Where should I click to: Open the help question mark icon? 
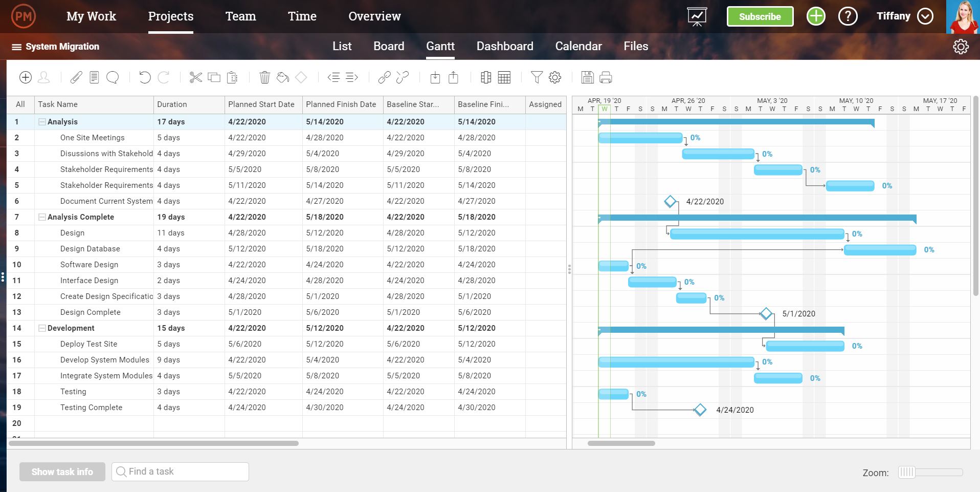point(848,16)
